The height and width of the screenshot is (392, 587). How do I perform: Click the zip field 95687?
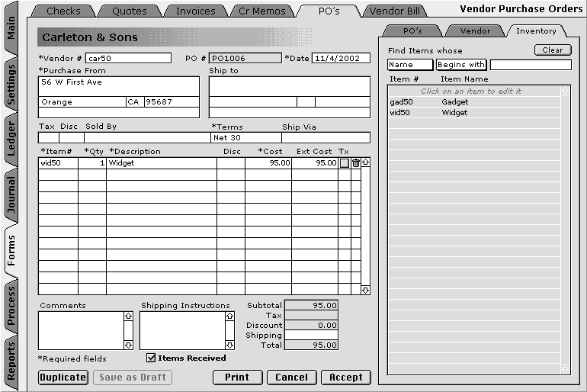point(172,102)
